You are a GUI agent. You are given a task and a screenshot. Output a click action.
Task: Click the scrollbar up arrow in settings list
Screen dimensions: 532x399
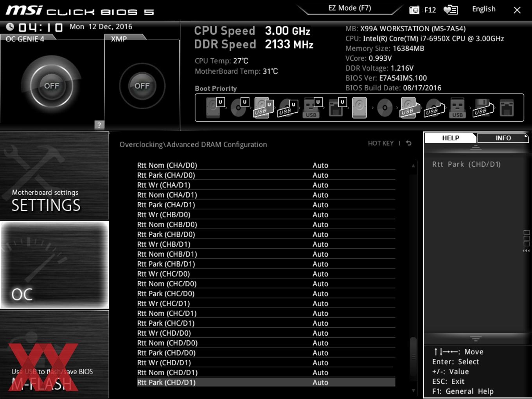413,166
